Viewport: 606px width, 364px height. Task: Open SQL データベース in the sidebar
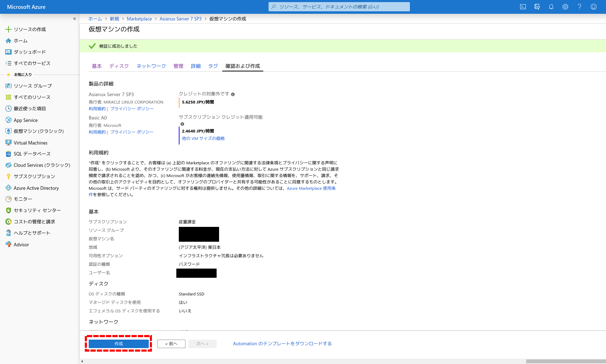(32, 154)
